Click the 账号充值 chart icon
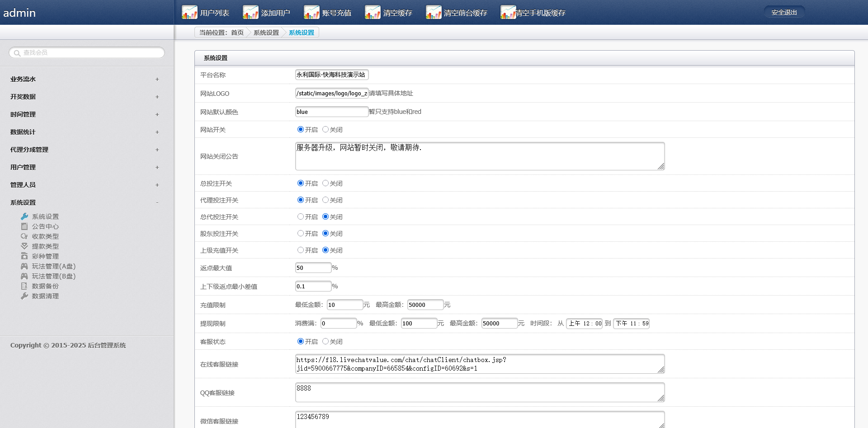 (311, 12)
